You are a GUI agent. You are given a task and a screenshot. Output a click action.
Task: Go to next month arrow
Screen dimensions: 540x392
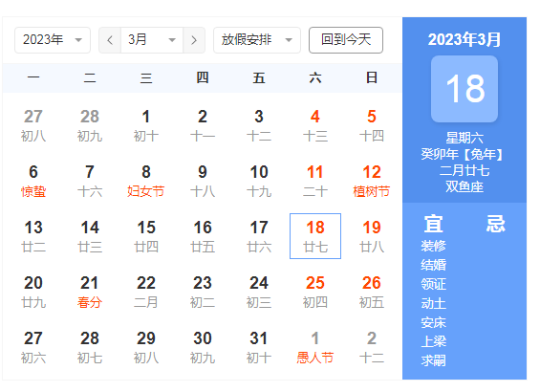[194, 40]
